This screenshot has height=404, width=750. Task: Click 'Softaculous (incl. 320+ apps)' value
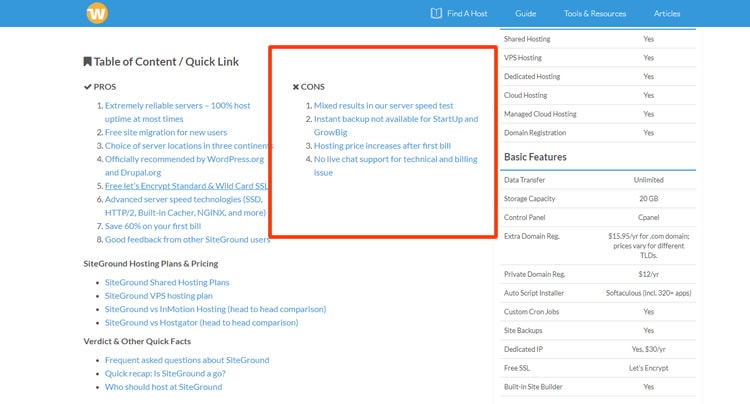[648, 293]
